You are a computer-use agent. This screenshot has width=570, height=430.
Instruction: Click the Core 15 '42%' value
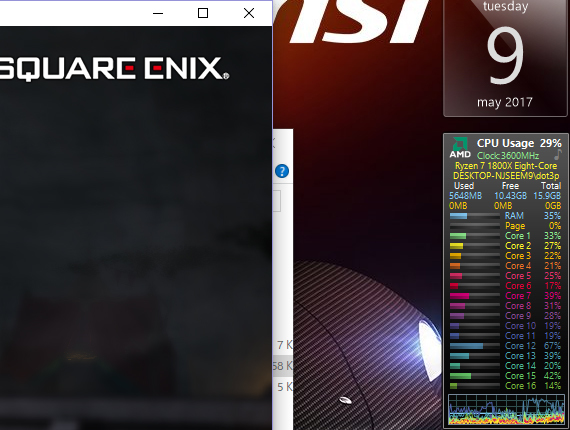click(553, 376)
